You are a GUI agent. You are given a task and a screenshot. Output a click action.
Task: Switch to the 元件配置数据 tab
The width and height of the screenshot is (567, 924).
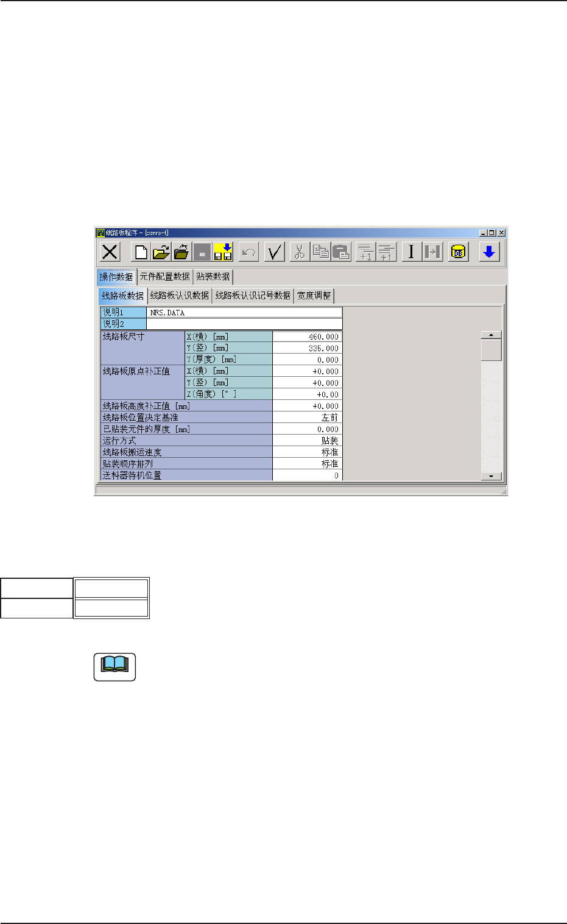[x=164, y=277]
